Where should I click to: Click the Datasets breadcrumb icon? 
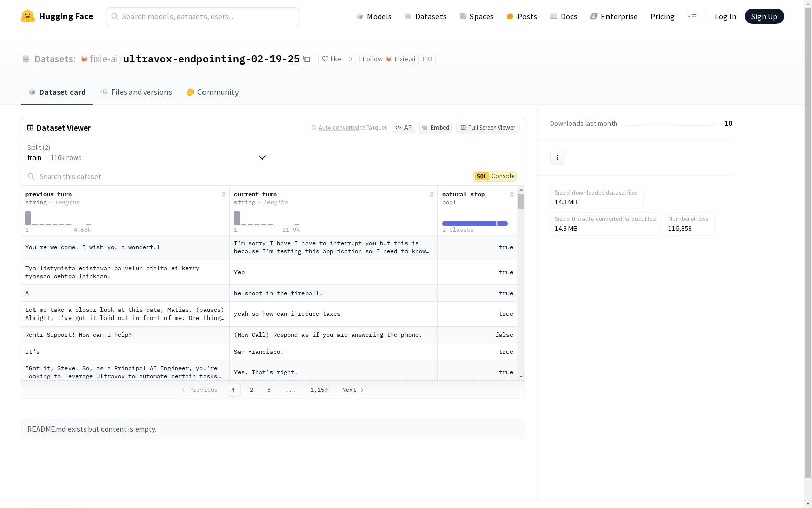(26, 59)
